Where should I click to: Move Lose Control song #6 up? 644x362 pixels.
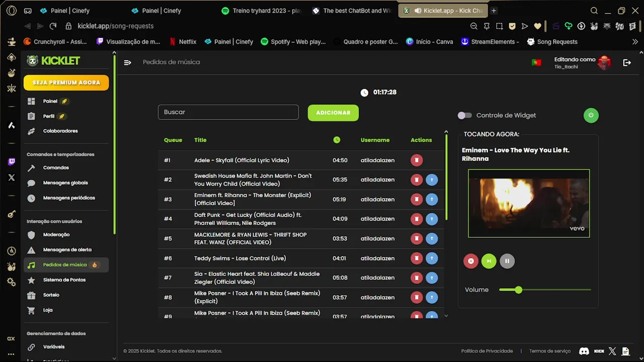[x=432, y=258]
